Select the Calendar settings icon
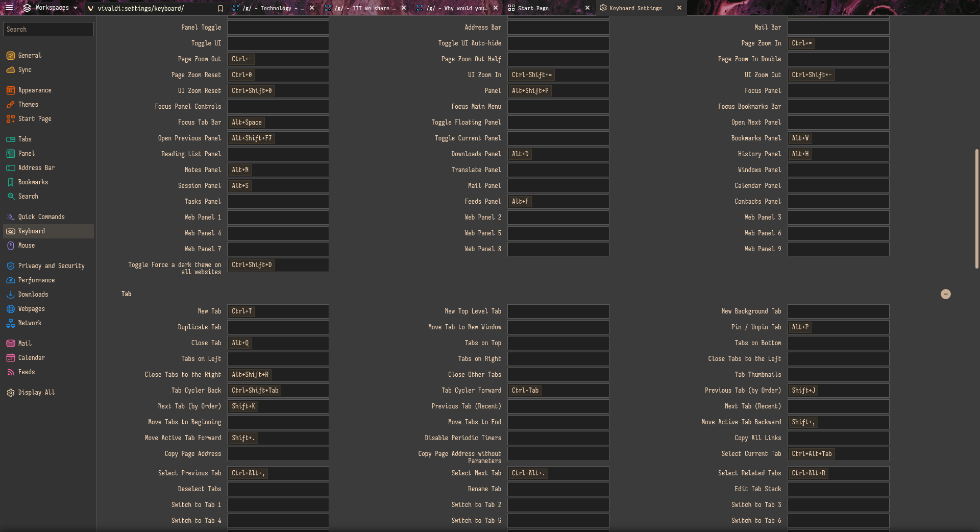Screen dimensions: 980x532 (11, 358)
